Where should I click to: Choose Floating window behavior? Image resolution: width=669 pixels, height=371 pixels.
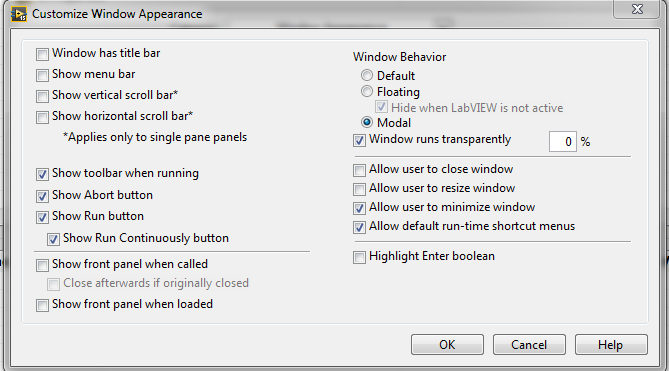coord(366,91)
